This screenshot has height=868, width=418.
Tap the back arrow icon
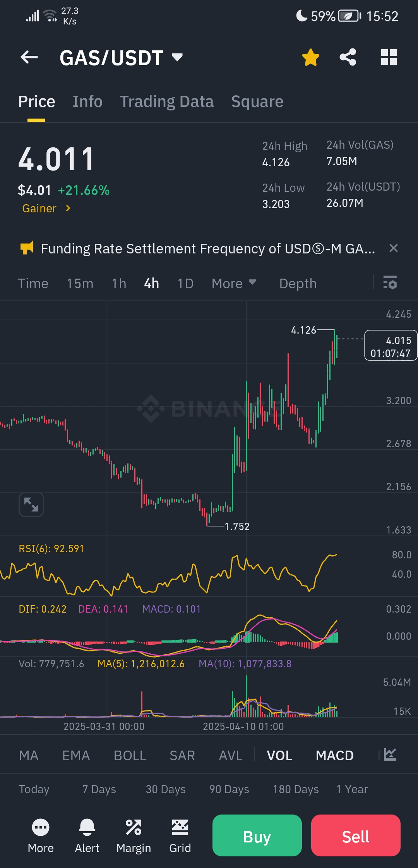point(29,57)
